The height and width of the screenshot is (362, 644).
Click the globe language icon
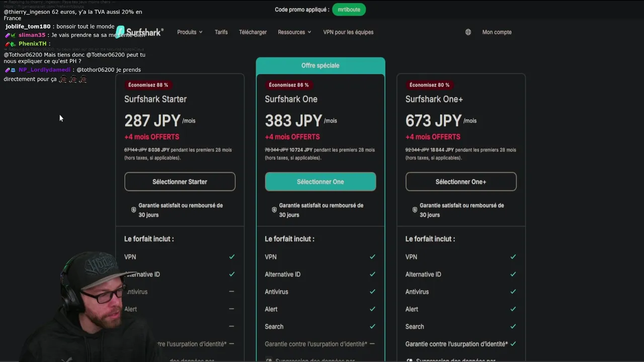coord(468,32)
